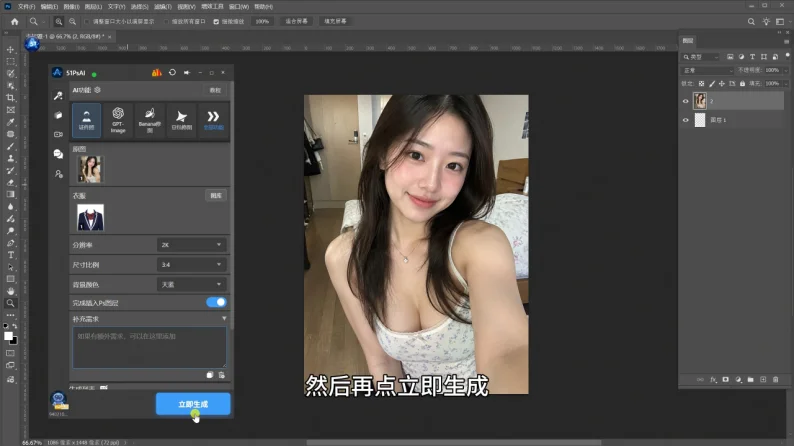794x447 pixels.
Task: Open the size ratio dropdown showing 3:4
Action: pos(191,264)
